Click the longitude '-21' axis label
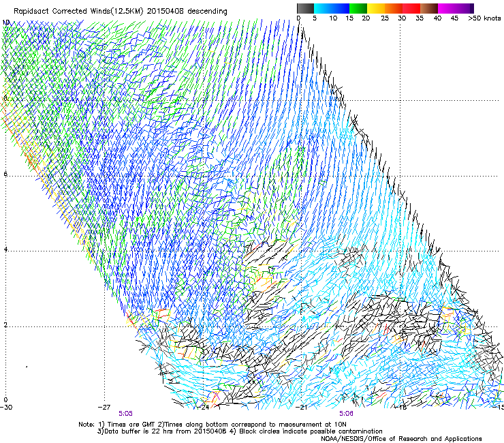The image size is (504, 443). [x=302, y=408]
